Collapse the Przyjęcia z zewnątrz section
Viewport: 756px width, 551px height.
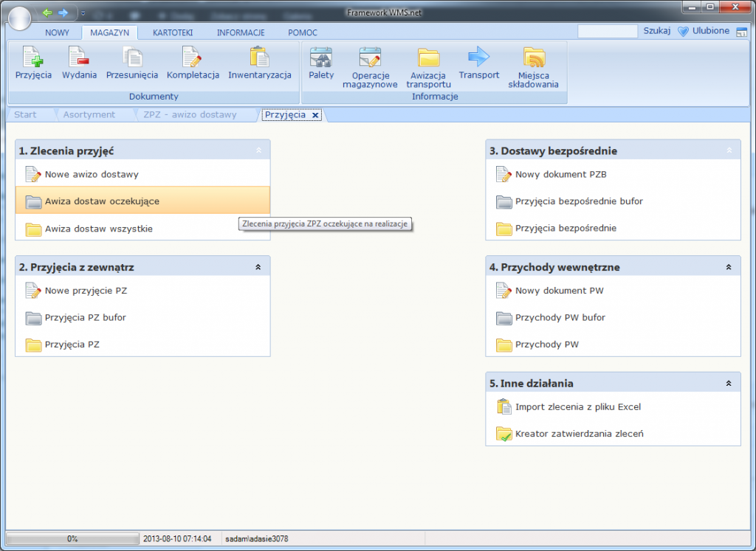point(258,267)
